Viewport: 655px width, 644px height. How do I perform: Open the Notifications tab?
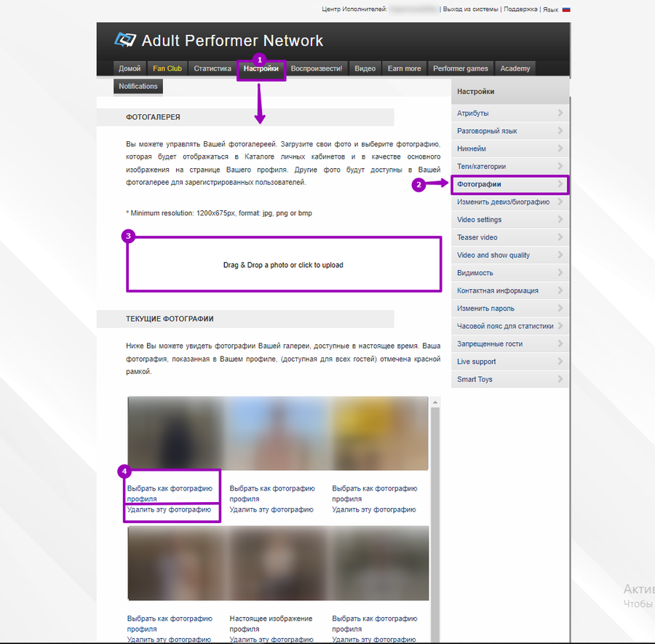pyautogui.click(x=138, y=87)
